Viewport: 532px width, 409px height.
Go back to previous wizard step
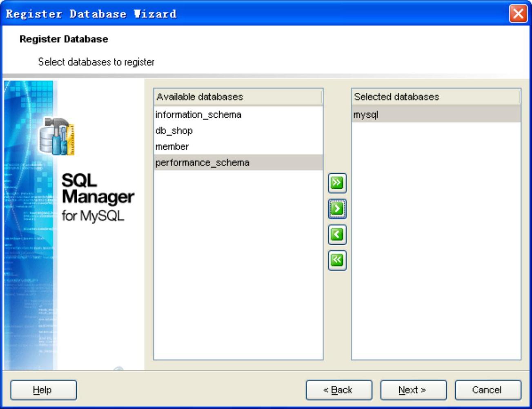click(x=339, y=390)
